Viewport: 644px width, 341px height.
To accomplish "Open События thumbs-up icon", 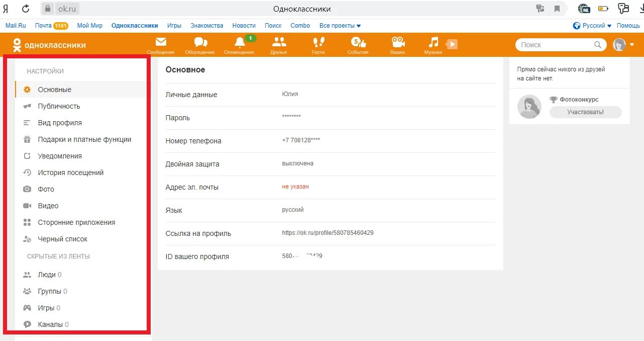I will click(x=358, y=43).
